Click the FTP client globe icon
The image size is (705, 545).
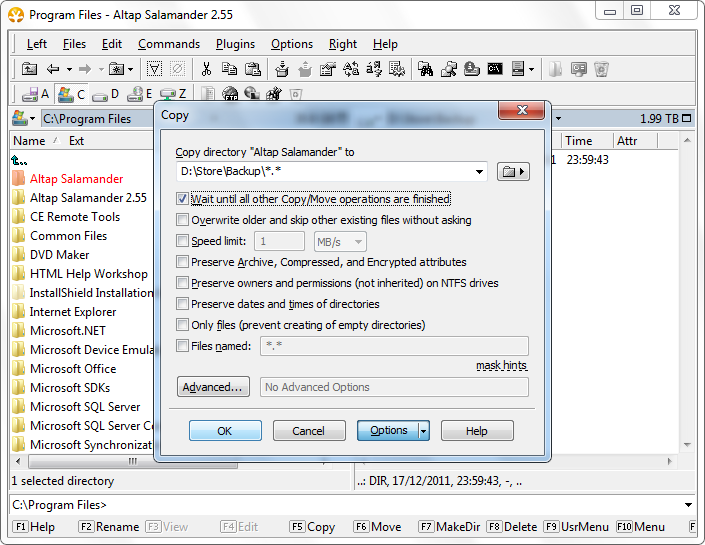click(x=230, y=94)
